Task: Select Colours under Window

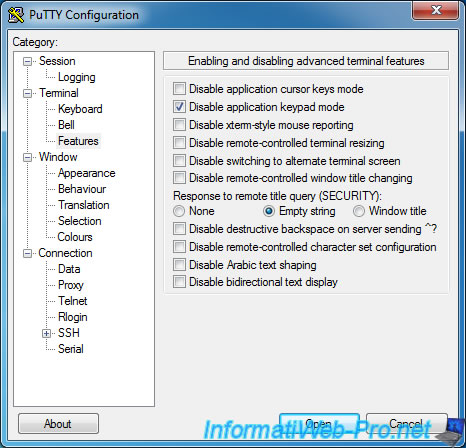Action: tap(75, 237)
